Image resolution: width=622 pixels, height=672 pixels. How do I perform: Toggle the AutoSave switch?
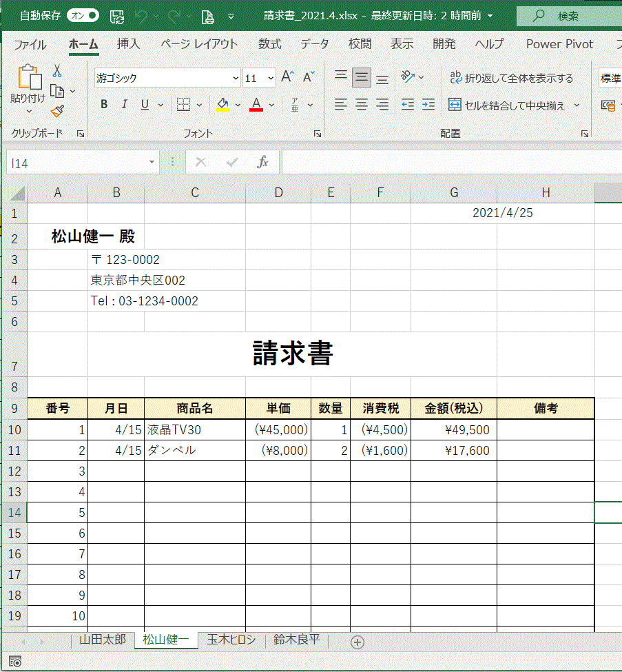pyautogui.click(x=83, y=16)
